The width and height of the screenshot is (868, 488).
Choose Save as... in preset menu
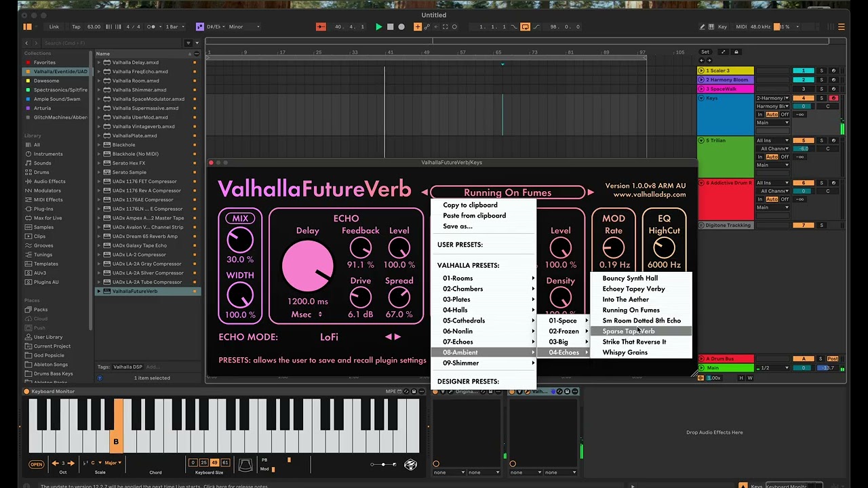click(458, 226)
